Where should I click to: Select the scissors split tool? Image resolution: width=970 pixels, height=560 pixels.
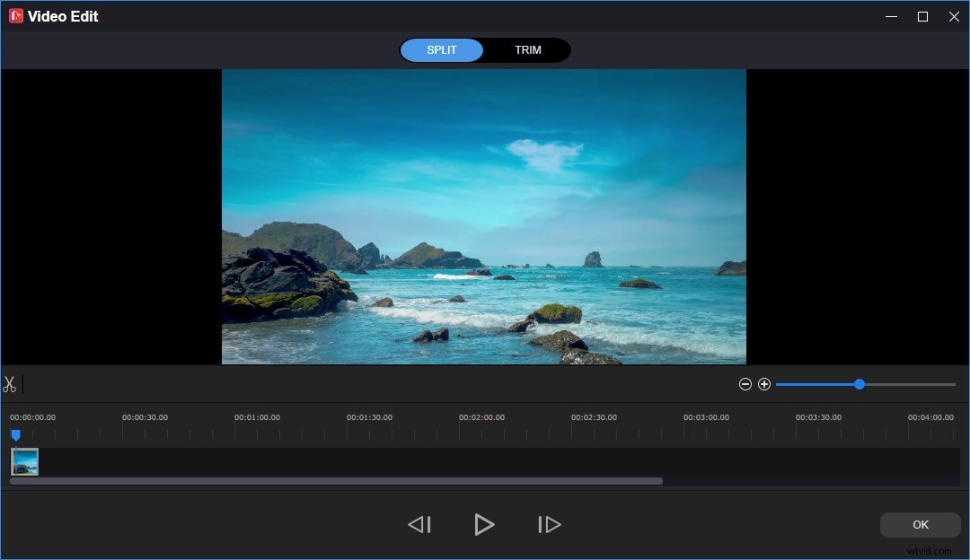11,384
